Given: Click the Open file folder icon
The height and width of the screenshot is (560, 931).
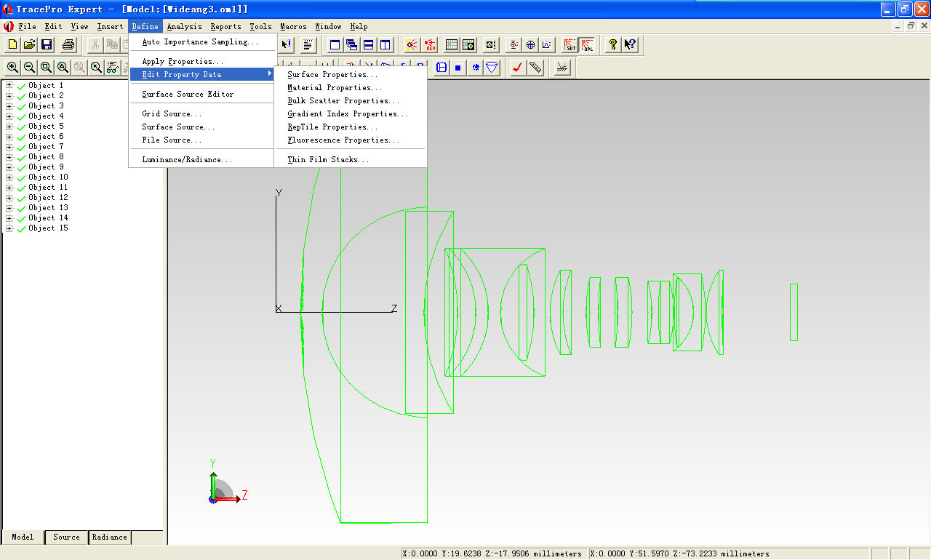Looking at the screenshot, I should (29, 44).
